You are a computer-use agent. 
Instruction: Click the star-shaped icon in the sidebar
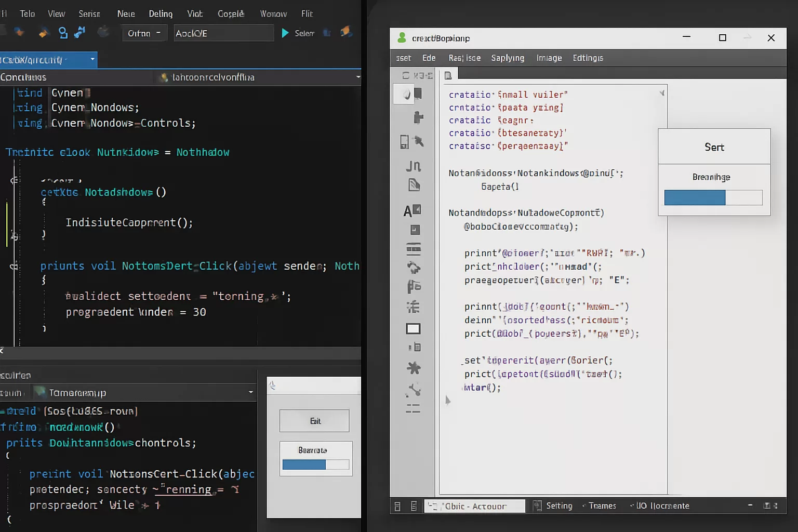(414, 368)
